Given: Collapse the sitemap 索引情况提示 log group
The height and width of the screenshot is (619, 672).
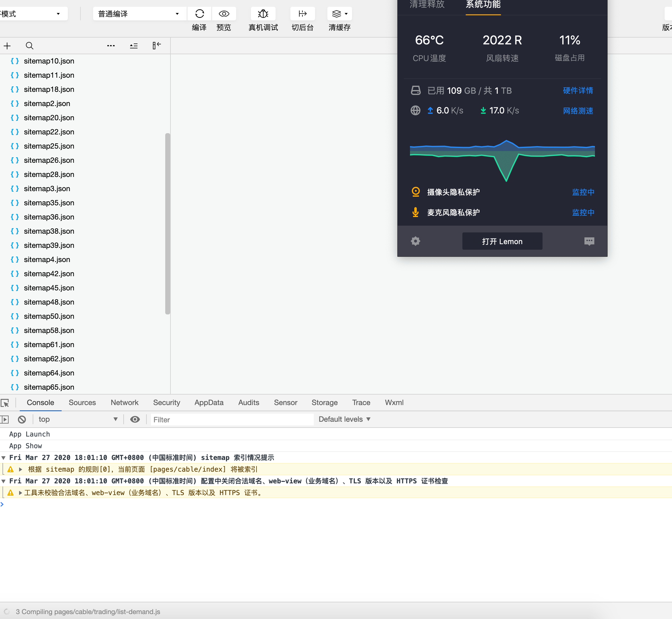Looking at the screenshot, I should coord(3,457).
